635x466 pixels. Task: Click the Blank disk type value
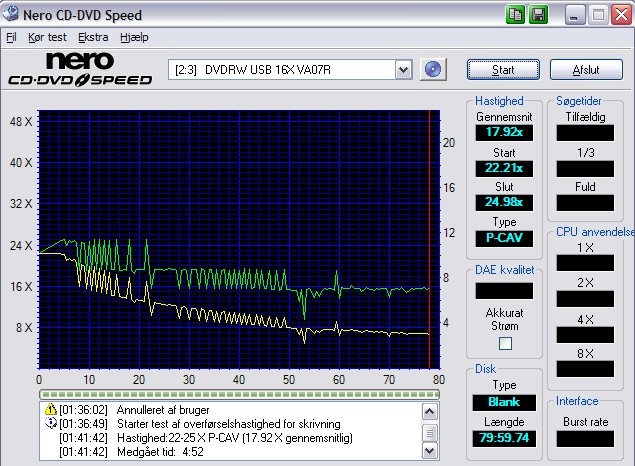[x=504, y=402]
